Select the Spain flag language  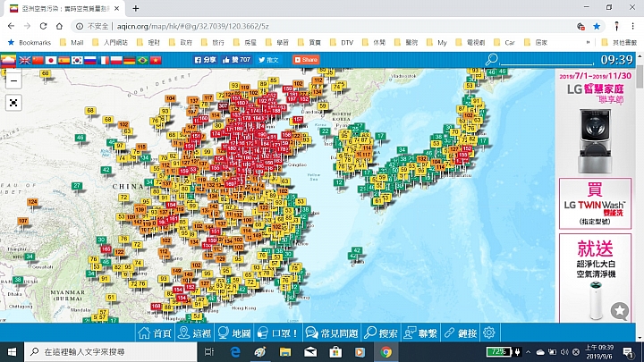click(x=64, y=61)
